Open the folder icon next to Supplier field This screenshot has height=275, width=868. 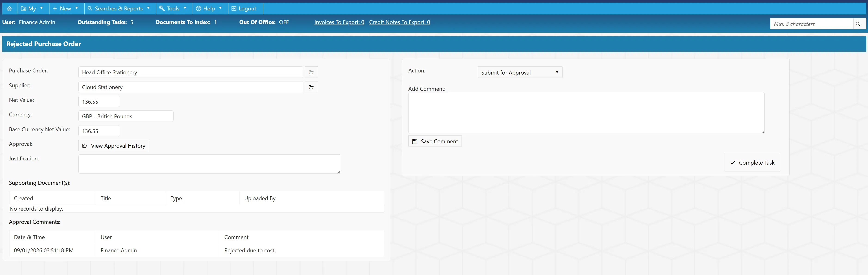point(311,87)
